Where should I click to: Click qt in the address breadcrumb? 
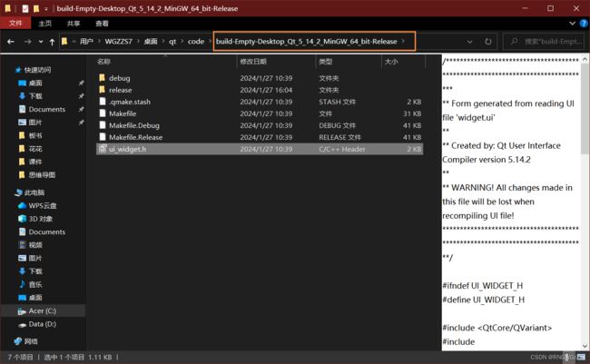172,42
